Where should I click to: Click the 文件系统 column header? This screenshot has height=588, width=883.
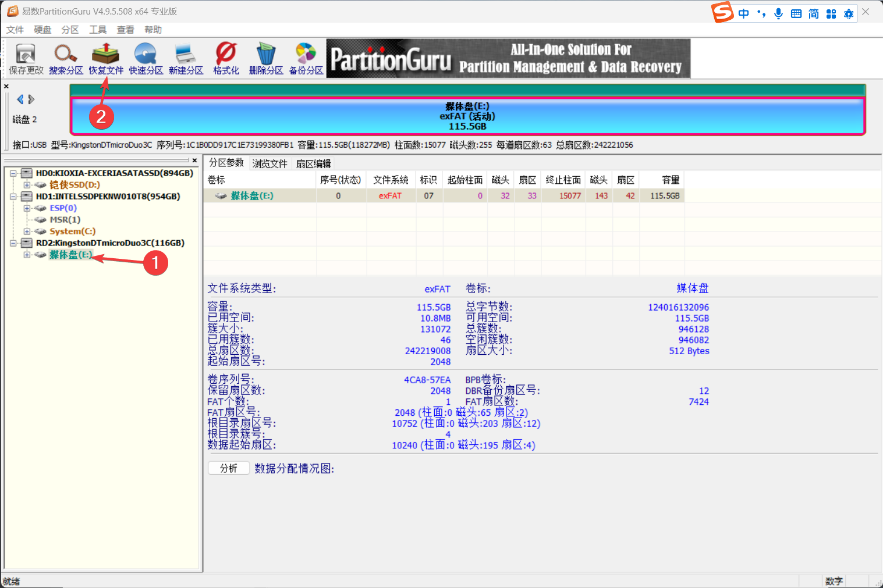391,180
